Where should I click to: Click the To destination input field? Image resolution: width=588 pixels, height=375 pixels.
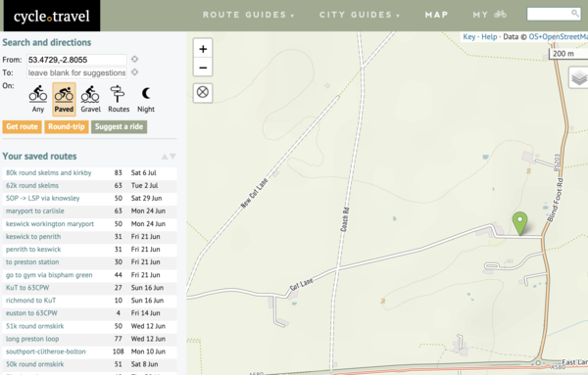(76, 72)
